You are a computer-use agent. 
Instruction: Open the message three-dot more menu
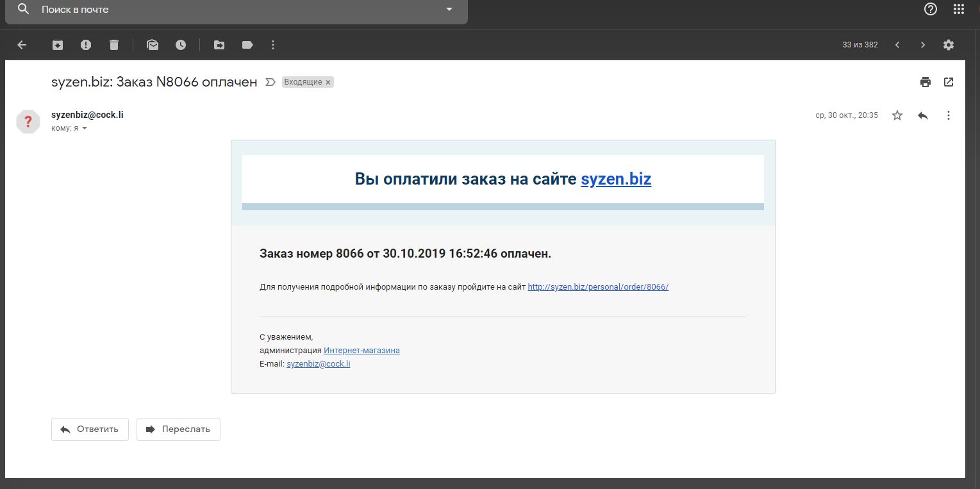click(949, 115)
